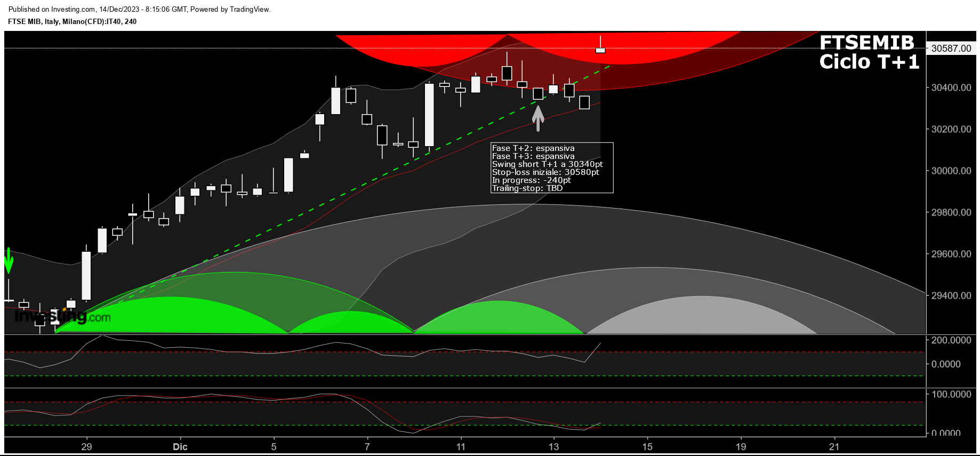The height and width of the screenshot is (456, 980).
Task: Click the tall white candle before date 11
Action: coord(429,115)
